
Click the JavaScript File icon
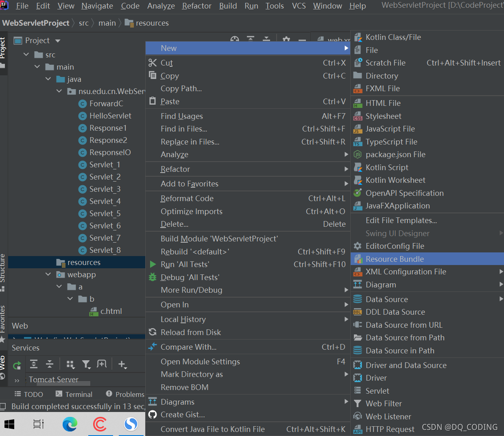(x=358, y=129)
